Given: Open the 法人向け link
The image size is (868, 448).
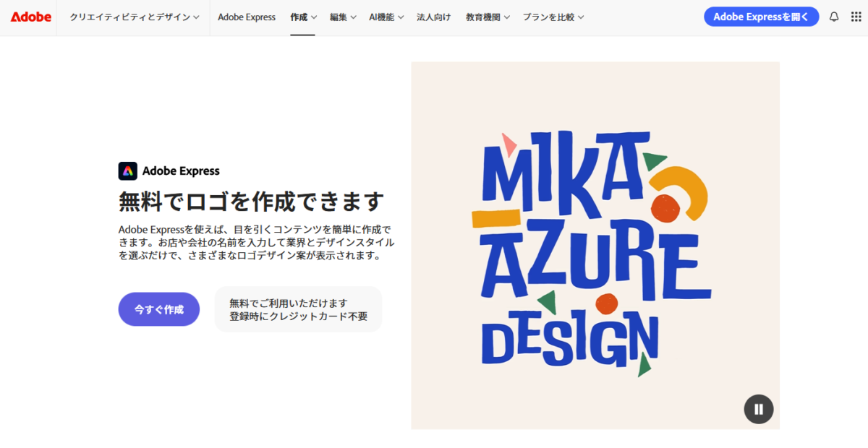Looking at the screenshot, I should [434, 17].
